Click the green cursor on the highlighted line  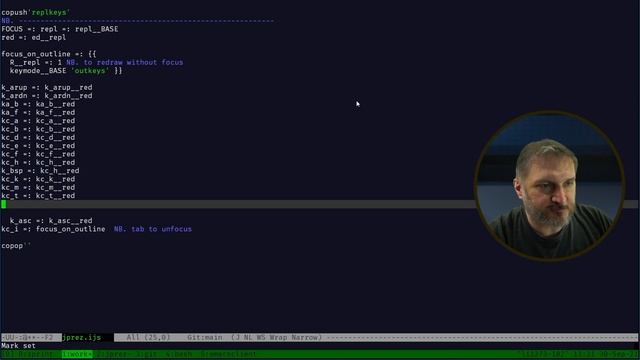tap(4, 204)
